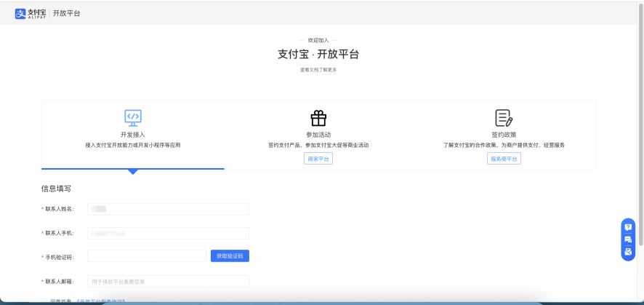The width and height of the screenshot is (644, 305).
Task: Click 查看文档了解更多 button
Action: (x=318, y=70)
